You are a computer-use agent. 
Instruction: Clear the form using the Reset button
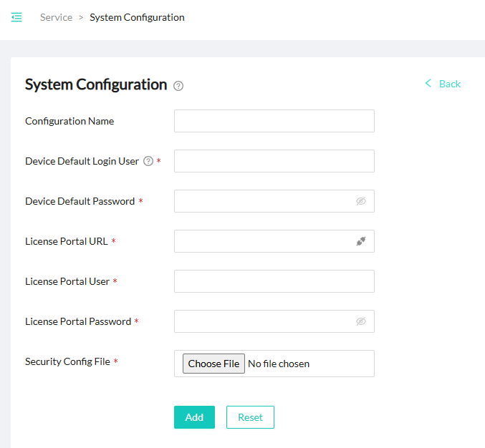pyautogui.click(x=250, y=417)
